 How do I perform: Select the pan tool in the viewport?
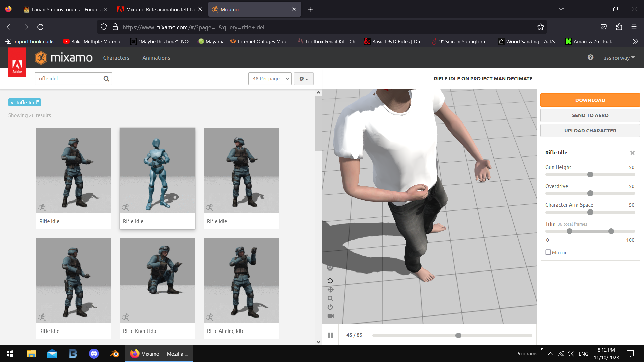(x=330, y=289)
